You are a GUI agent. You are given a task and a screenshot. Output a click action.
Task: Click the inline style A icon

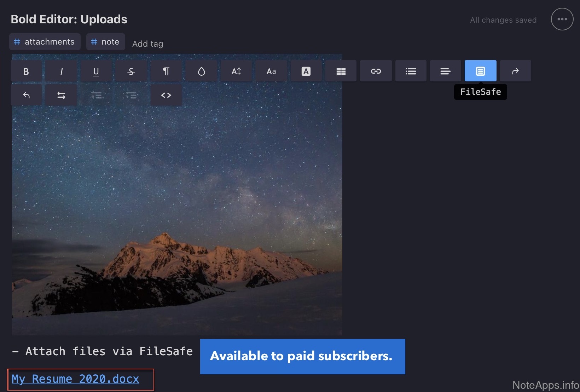coord(306,71)
